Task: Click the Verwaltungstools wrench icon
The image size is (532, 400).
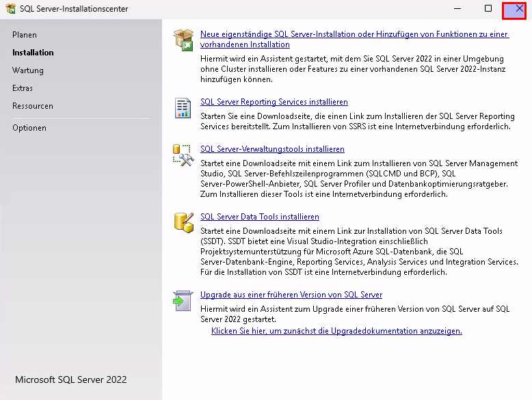Action: (183, 155)
